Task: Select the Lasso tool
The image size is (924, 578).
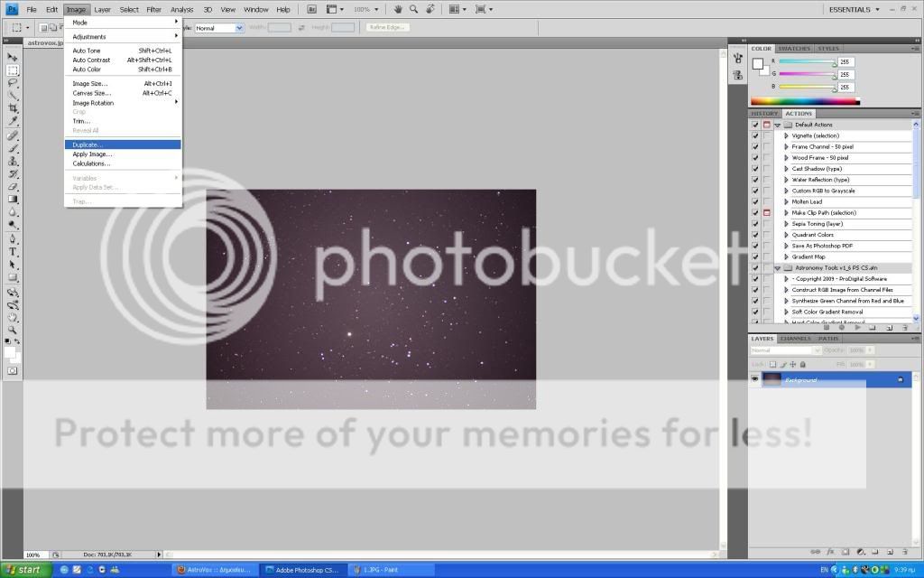Action: coord(13,82)
